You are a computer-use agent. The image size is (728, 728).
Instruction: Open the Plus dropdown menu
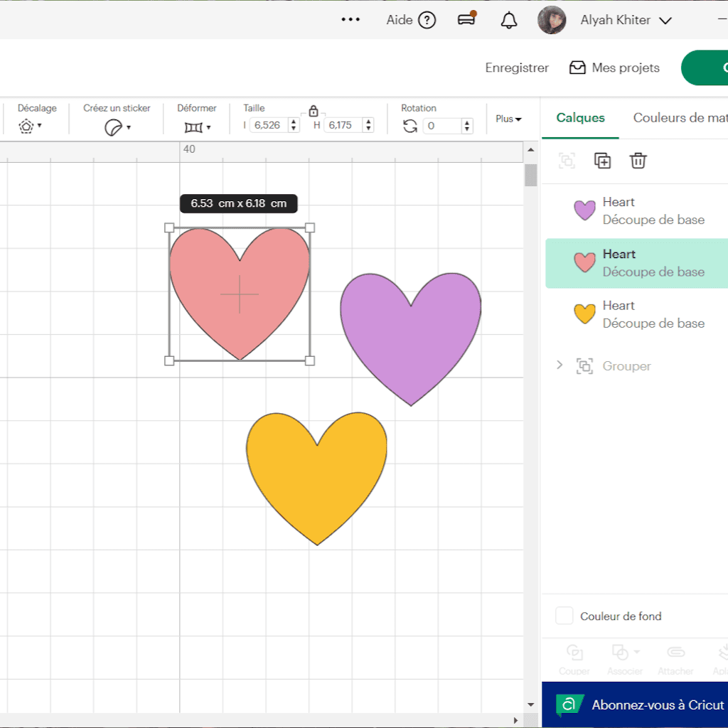point(508,119)
